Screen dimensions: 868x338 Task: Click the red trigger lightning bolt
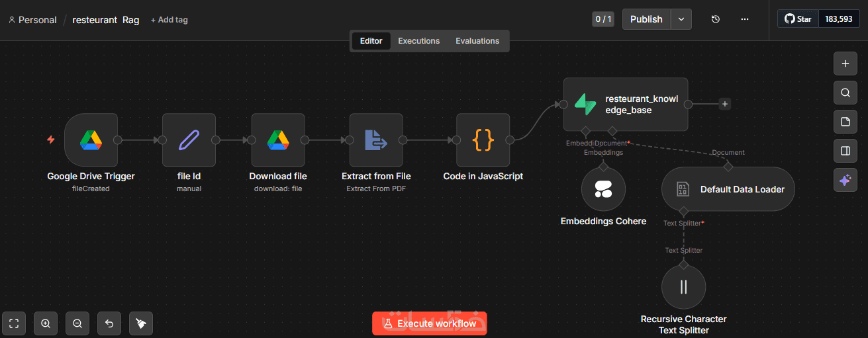tap(51, 140)
